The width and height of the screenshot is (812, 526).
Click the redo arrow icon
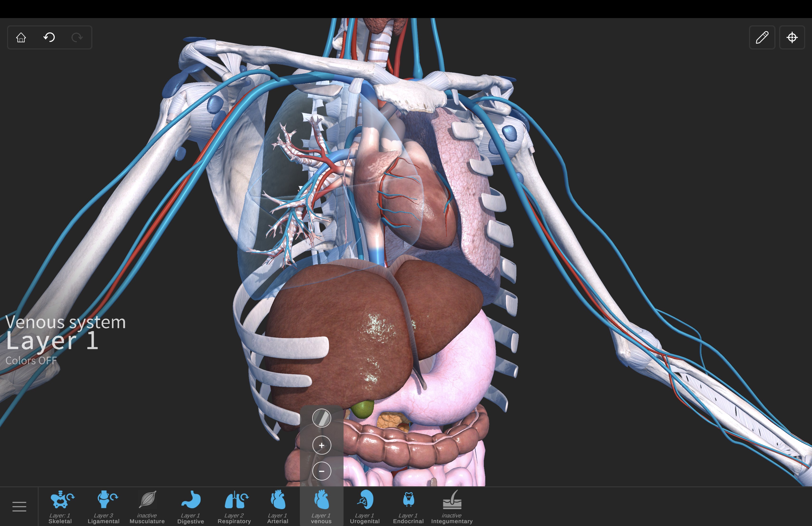pos(77,37)
